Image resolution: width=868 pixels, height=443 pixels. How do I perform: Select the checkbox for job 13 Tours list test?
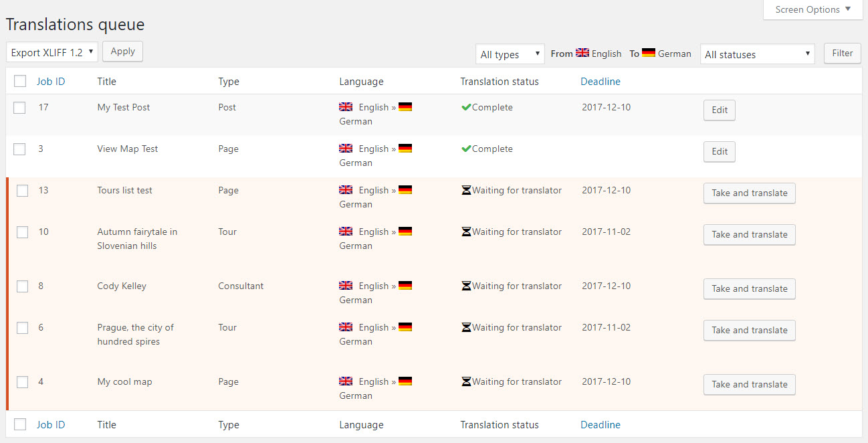click(x=22, y=191)
